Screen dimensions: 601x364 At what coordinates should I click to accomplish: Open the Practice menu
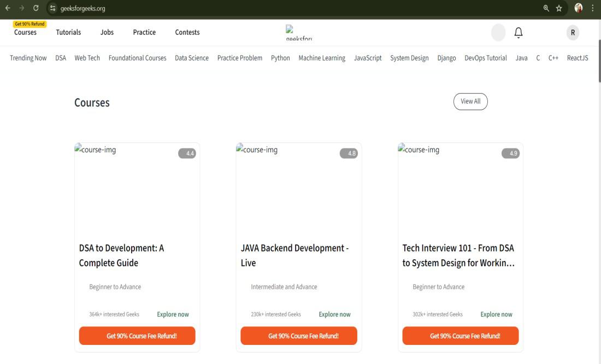(x=144, y=33)
